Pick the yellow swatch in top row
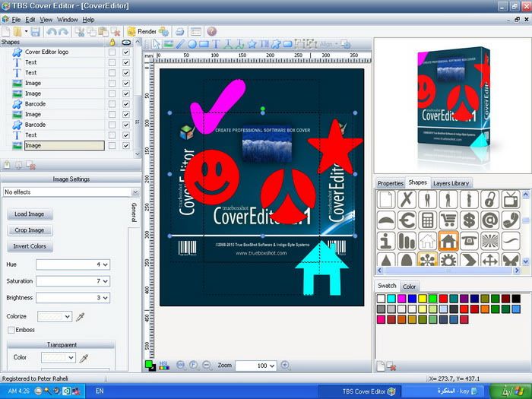532x399 pixels. [423, 299]
